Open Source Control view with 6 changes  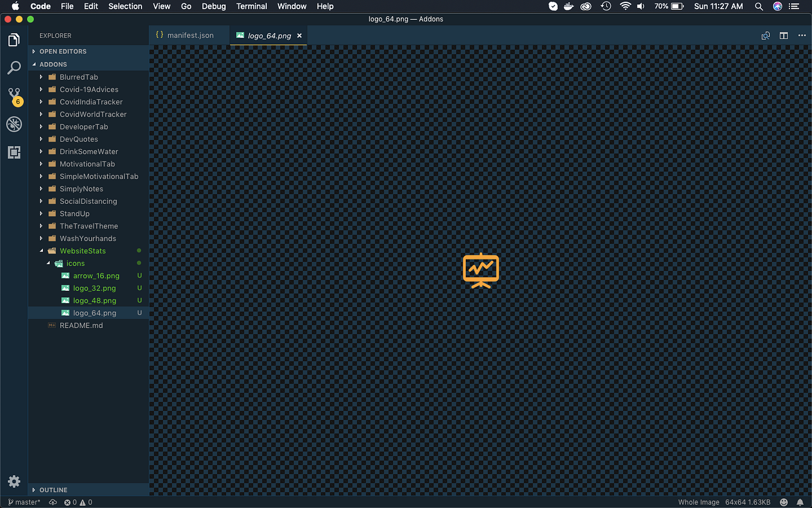pos(14,96)
